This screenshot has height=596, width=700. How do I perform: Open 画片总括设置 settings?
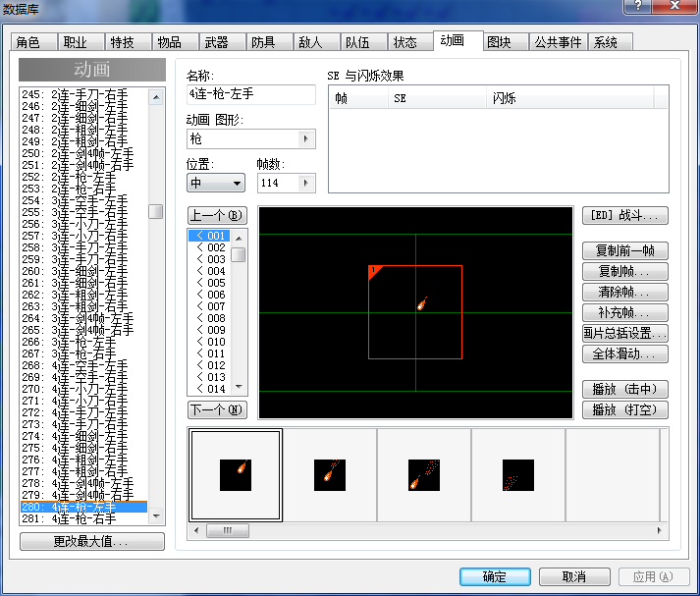(x=625, y=333)
